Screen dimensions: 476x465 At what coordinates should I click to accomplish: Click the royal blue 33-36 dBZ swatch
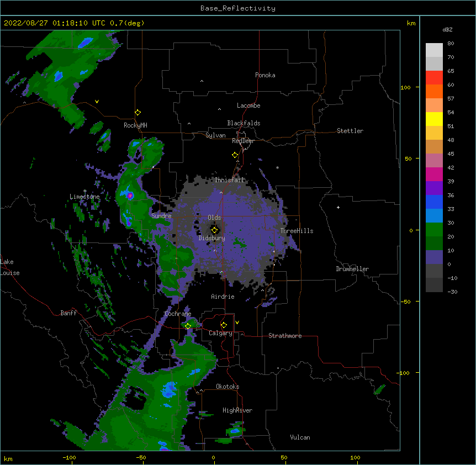click(434, 202)
